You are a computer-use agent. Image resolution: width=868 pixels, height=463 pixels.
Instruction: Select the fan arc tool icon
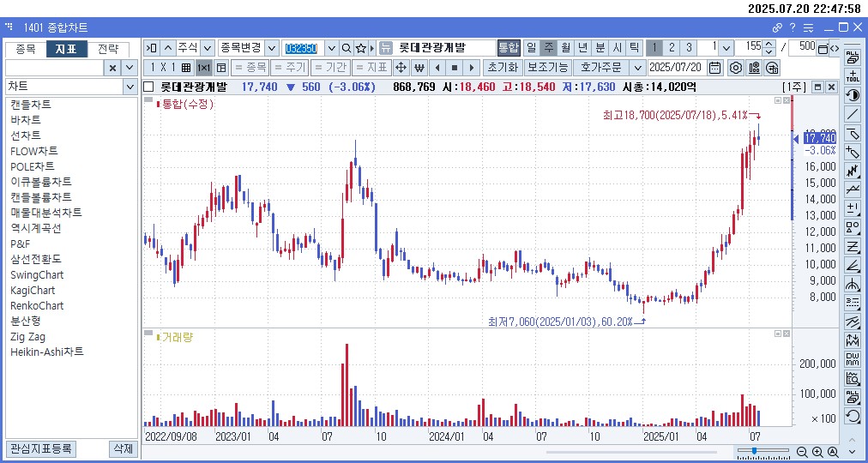(x=853, y=284)
